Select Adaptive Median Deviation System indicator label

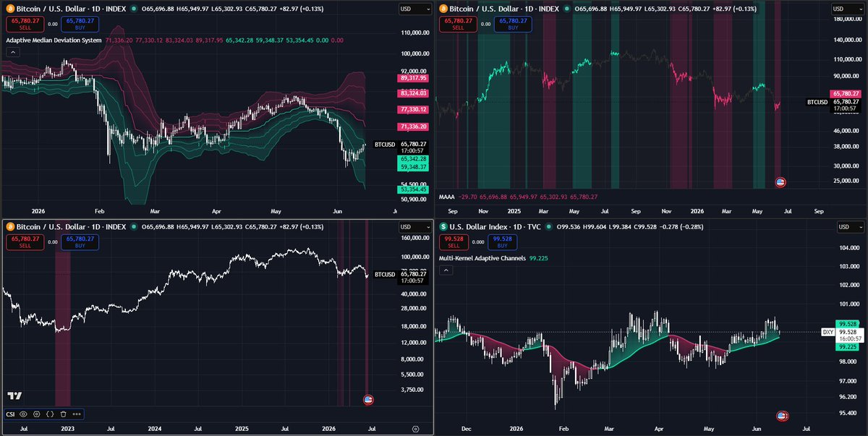click(x=54, y=40)
